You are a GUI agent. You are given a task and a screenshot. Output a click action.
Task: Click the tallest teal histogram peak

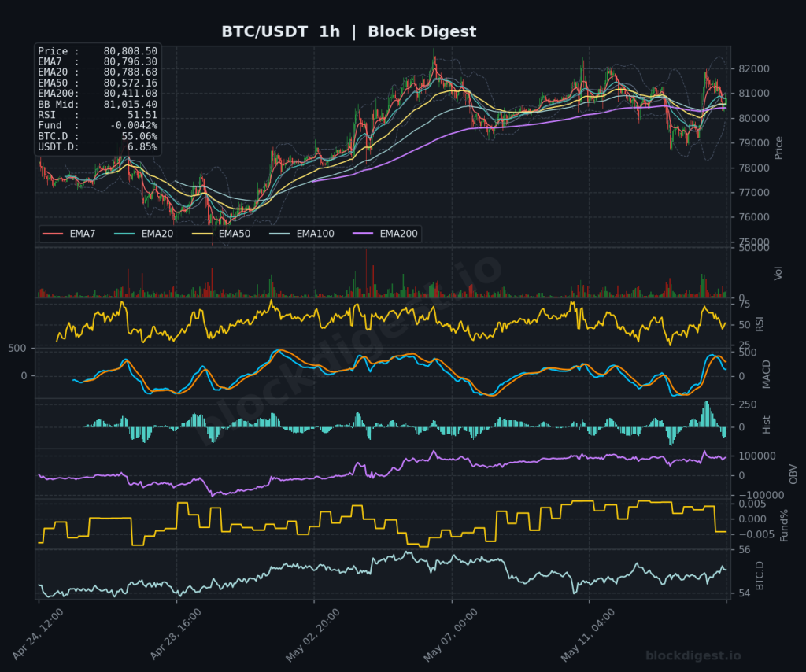coord(706,414)
